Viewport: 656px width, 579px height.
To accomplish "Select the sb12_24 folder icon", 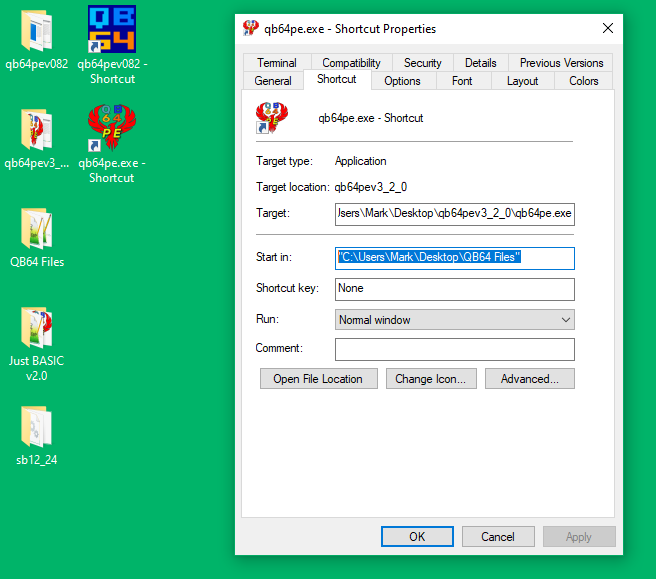I will point(36,427).
